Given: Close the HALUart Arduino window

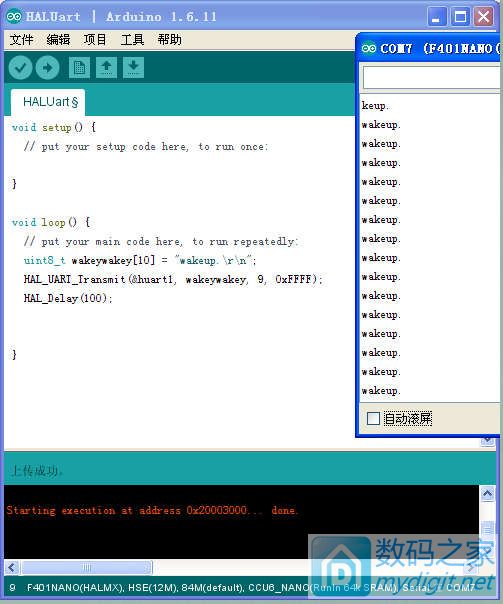Looking at the screenshot, I should pos(484,17).
